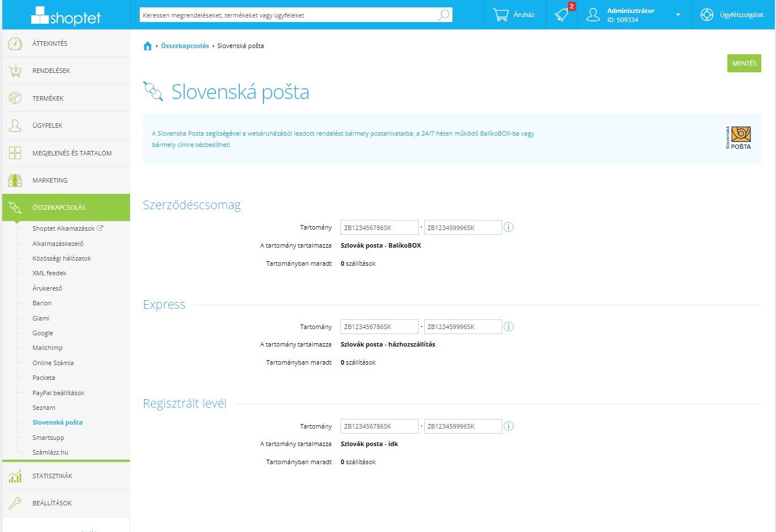Click the Shoptet logo
The height and width of the screenshot is (532, 776).
tap(66, 16)
